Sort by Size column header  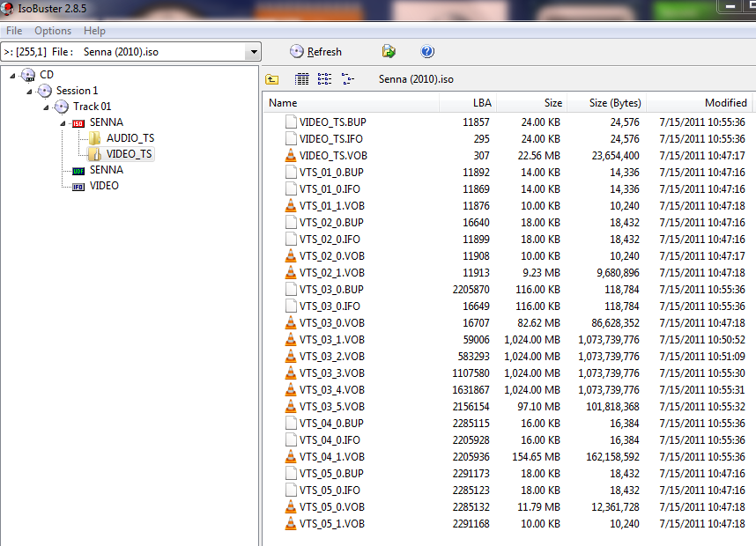coord(532,103)
